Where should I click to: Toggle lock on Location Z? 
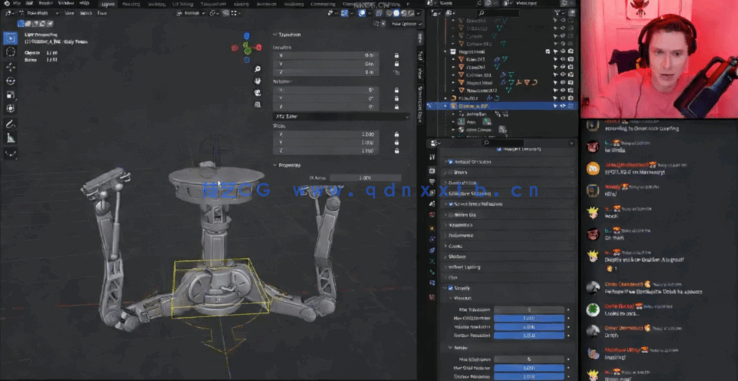coord(396,72)
